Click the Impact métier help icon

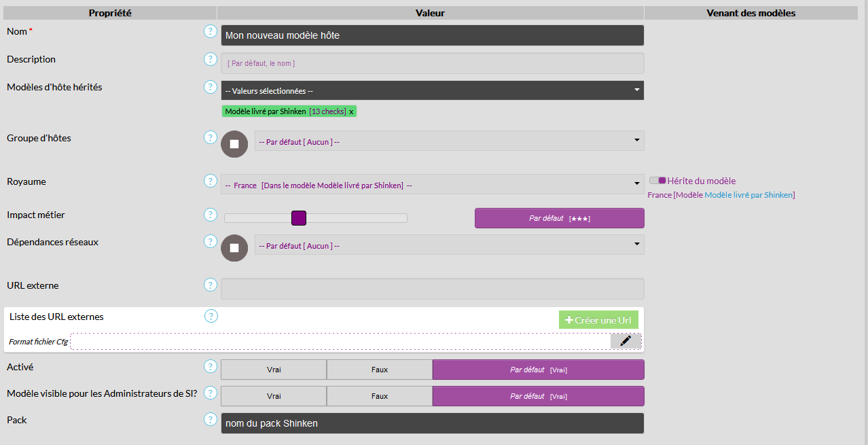pos(211,215)
